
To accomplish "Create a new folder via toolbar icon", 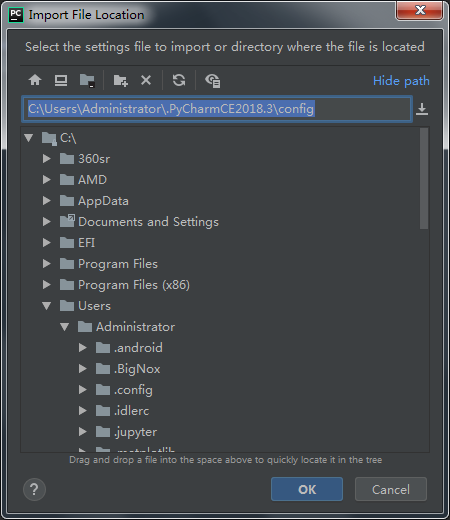I will pyautogui.click(x=120, y=80).
